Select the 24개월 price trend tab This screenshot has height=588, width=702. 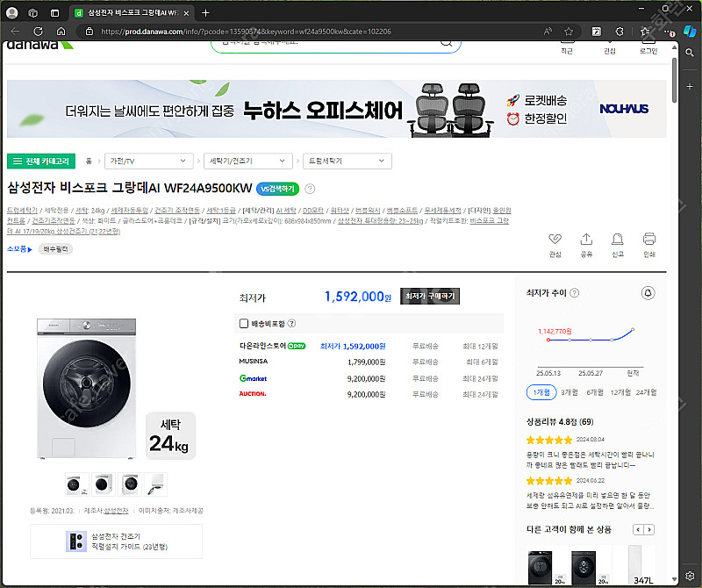click(646, 392)
